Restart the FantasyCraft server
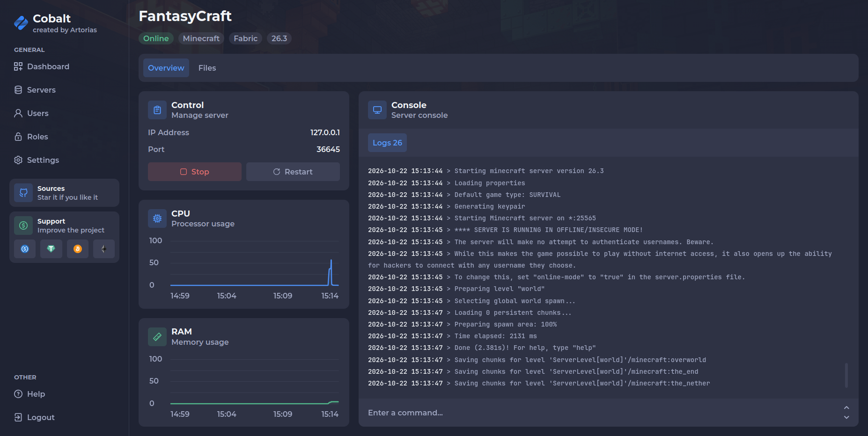The image size is (868, 436). (x=293, y=172)
